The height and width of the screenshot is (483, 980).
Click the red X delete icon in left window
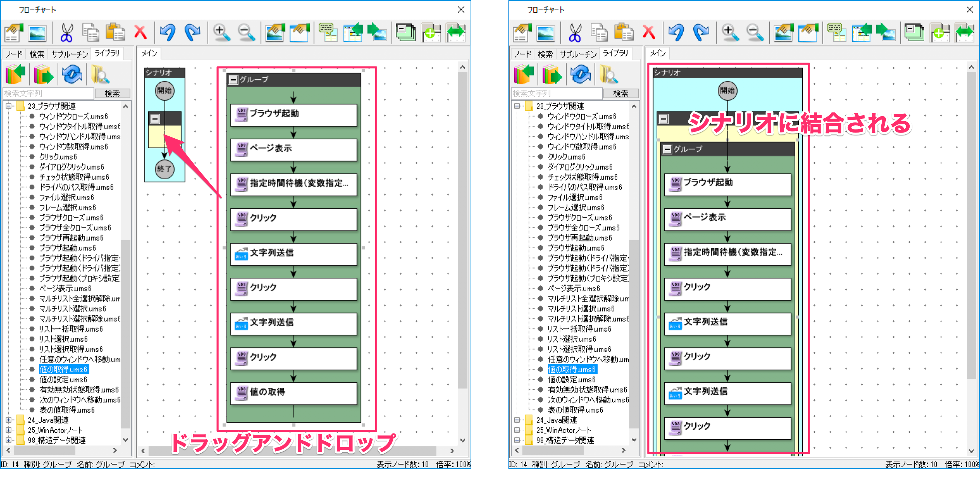click(140, 33)
